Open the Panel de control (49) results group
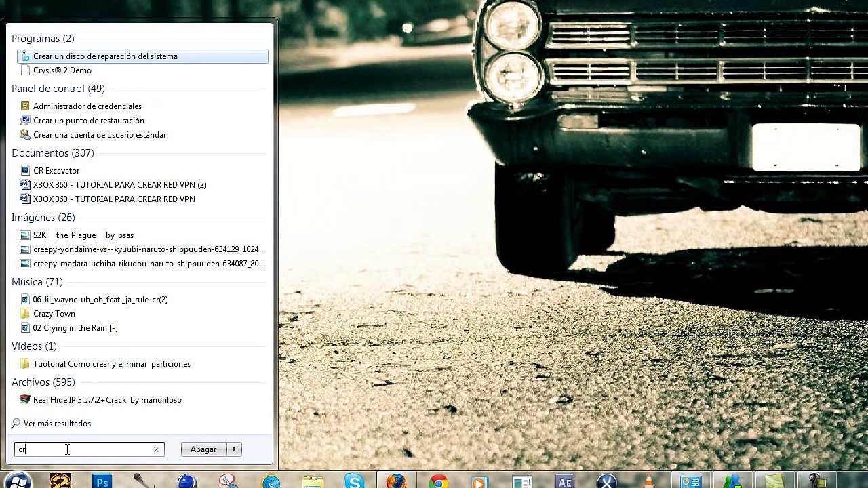Screen dimensions: 868x488 (x=58, y=89)
